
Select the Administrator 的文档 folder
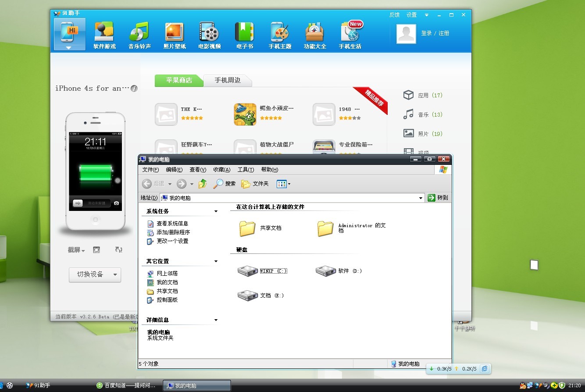click(352, 228)
